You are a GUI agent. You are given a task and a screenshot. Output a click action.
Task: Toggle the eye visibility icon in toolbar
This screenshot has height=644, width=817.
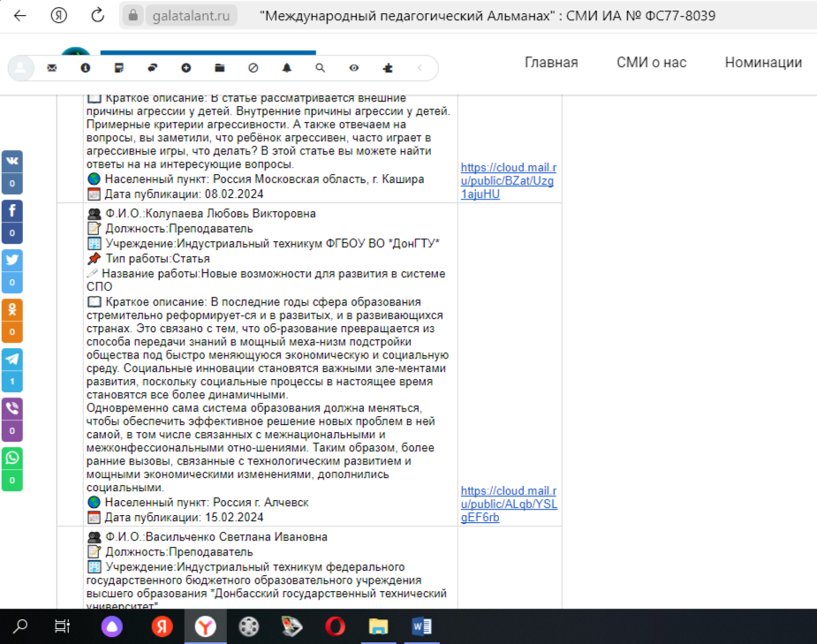point(353,68)
